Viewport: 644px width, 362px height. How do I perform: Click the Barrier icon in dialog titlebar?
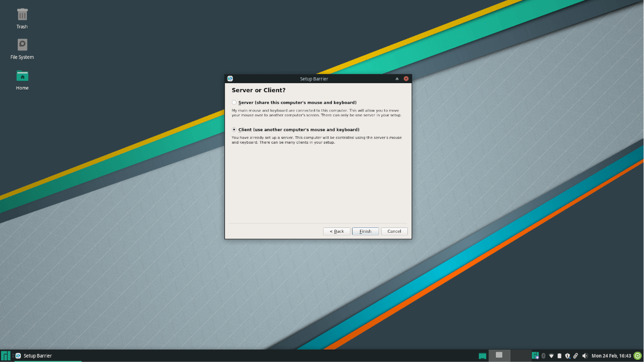pyautogui.click(x=230, y=79)
